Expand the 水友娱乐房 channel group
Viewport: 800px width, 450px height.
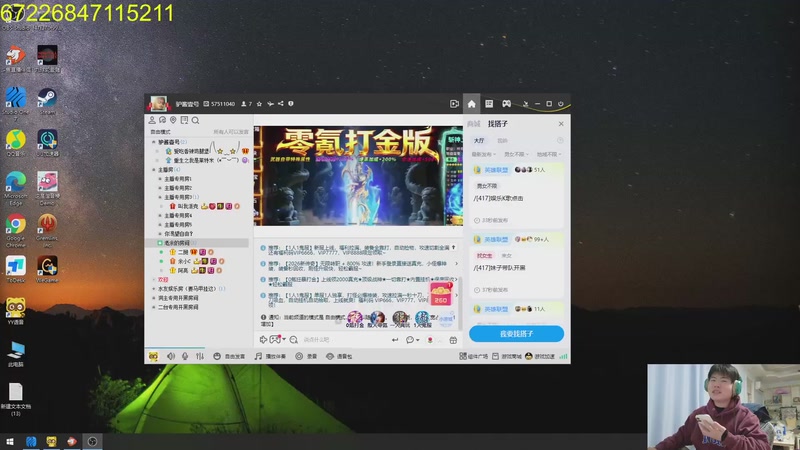click(154, 289)
